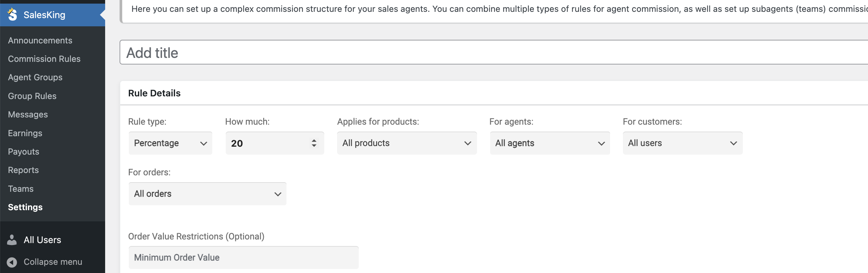View the Earnings page
Viewport: 868px width, 273px height.
point(25,133)
